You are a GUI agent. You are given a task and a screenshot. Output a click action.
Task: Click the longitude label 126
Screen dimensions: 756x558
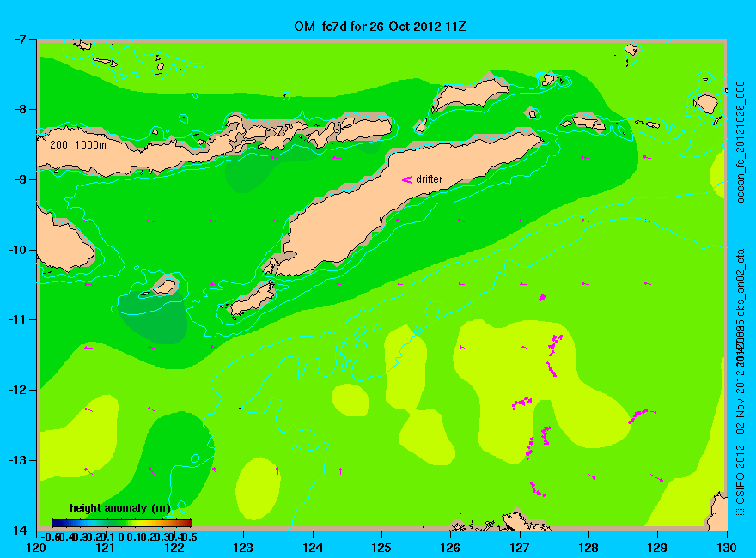451,548
